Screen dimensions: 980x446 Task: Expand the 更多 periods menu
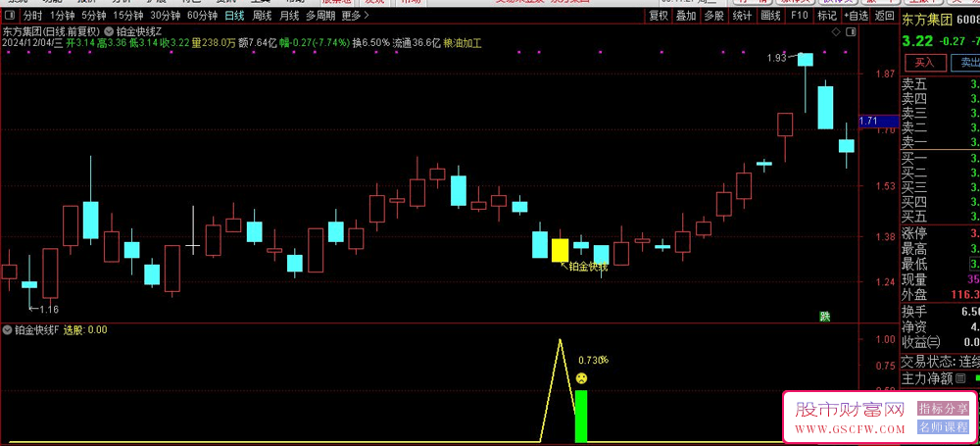click(x=355, y=16)
